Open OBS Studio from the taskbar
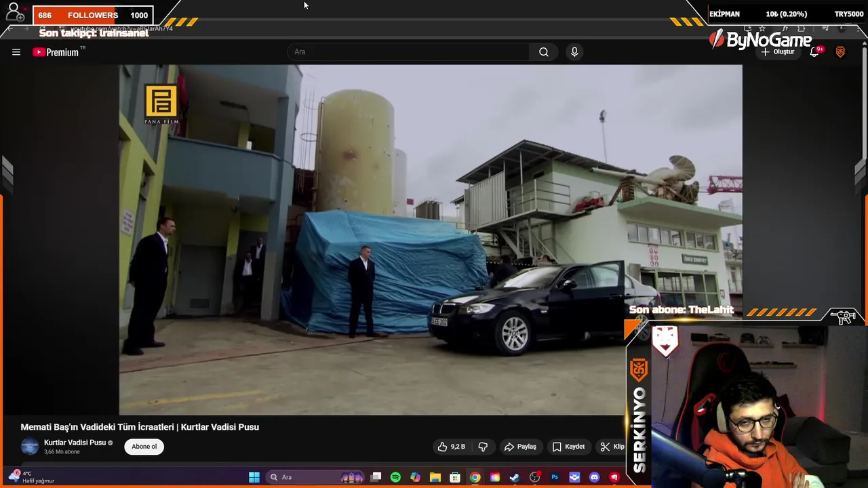Viewport: 868px width, 488px height. coord(535,477)
